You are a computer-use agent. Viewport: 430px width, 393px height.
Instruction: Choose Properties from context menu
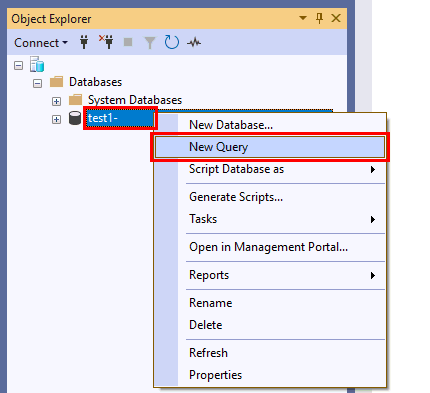coord(270,375)
